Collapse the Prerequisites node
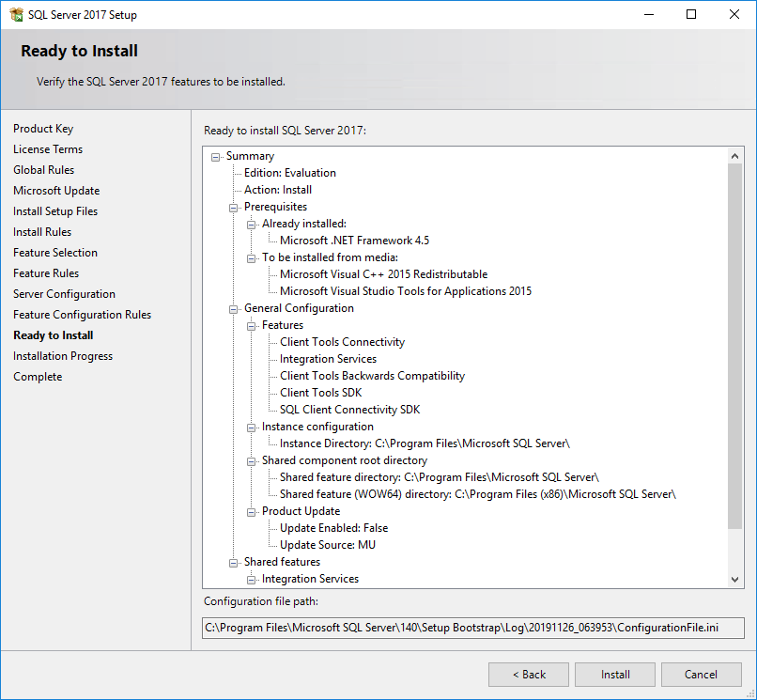 click(233, 208)
